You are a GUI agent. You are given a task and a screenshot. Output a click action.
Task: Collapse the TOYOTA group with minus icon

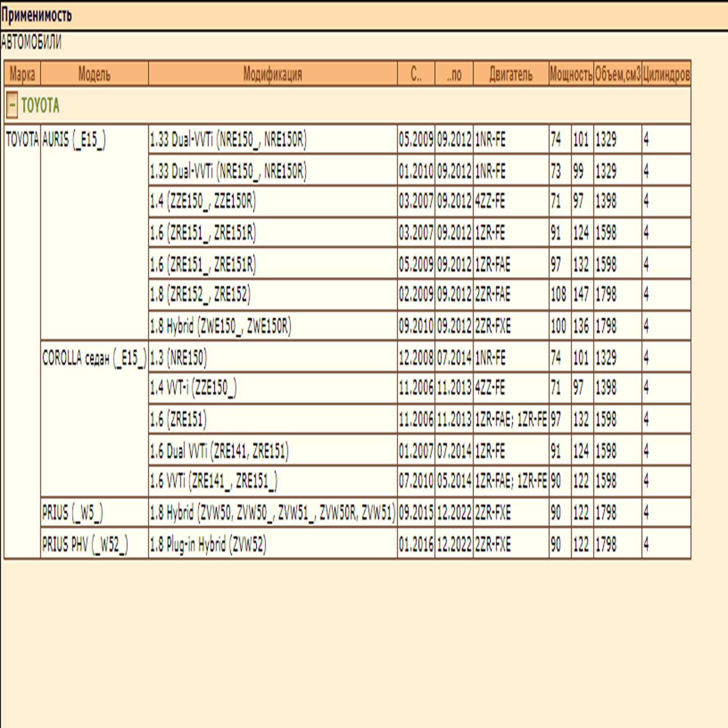(12, 106)
